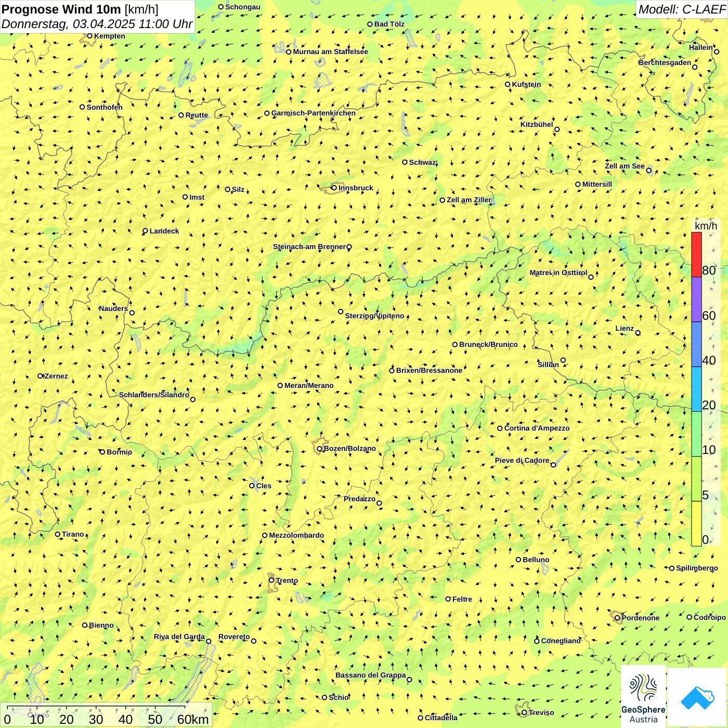Click the Steinach am Brenner label

tap(309, 246)
